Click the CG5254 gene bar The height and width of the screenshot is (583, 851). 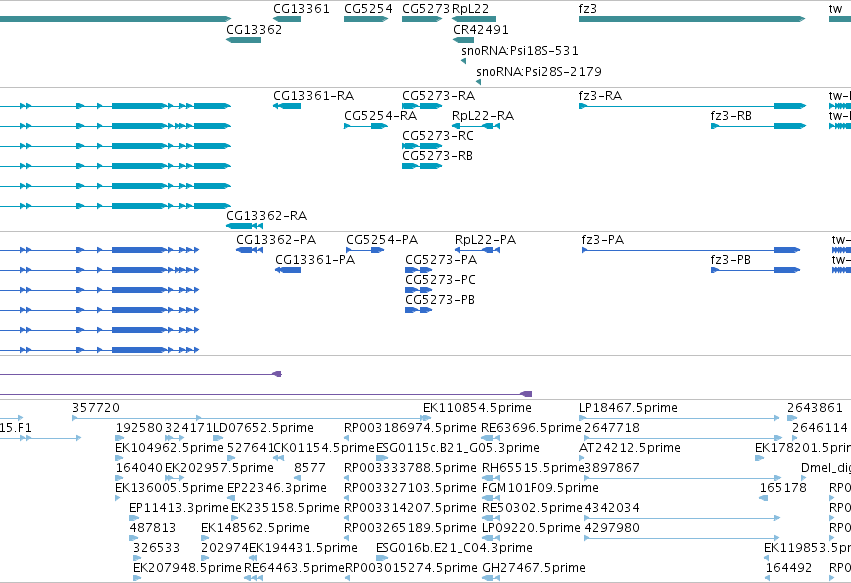pyautogui.click(x=366, y=19)
